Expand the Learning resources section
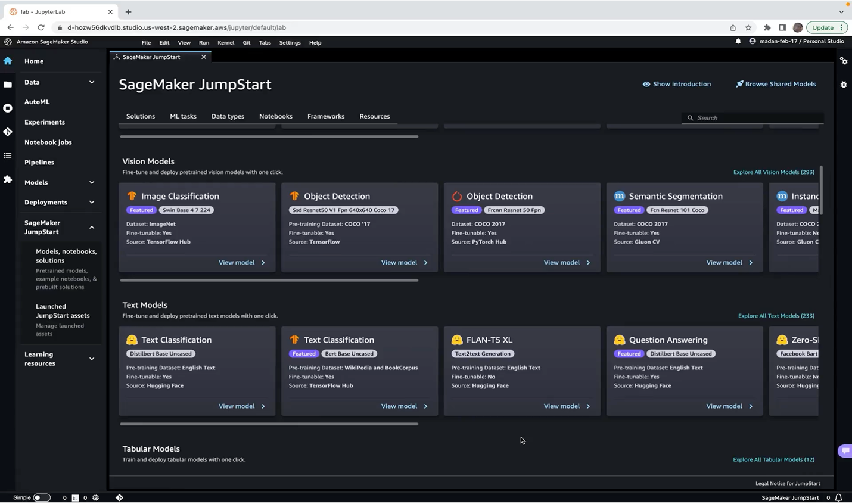This screenshot has height=504, width=852. tap(92, 359)
